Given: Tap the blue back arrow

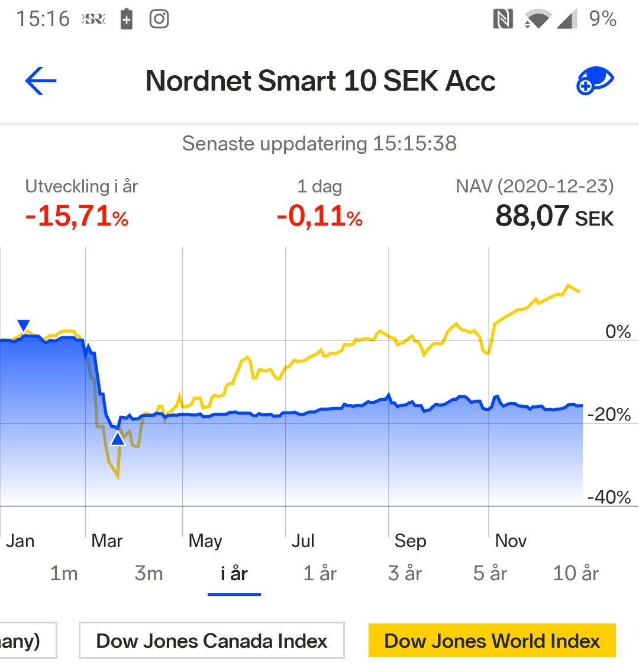Looking at the screenshot, I should click(41, 81).
